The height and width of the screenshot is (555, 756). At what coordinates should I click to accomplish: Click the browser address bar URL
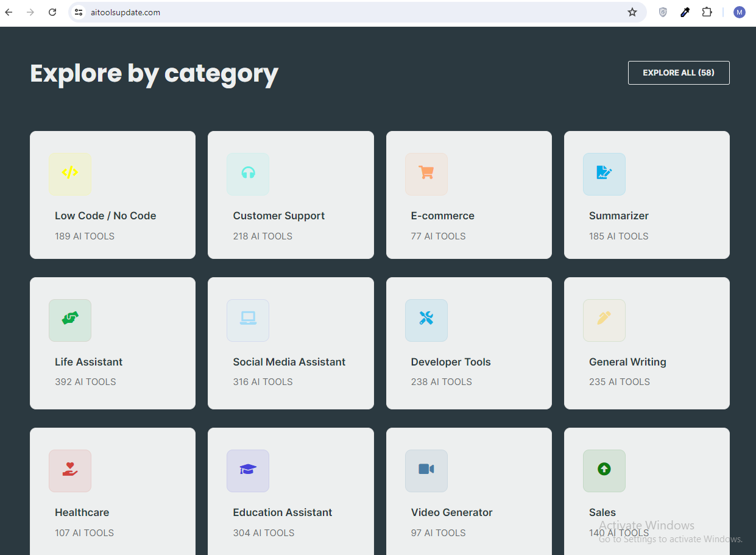tap(125, 12)
